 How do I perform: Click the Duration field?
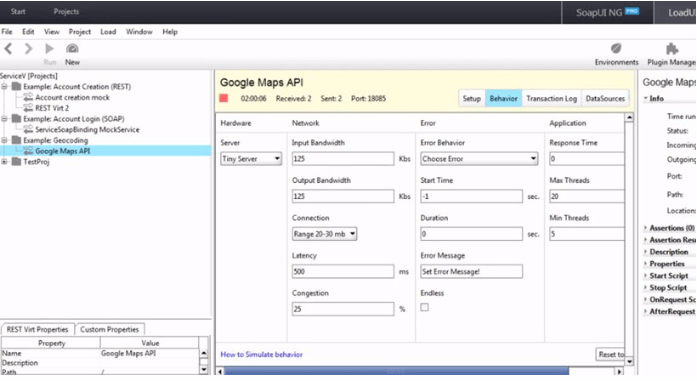(472, 234)
